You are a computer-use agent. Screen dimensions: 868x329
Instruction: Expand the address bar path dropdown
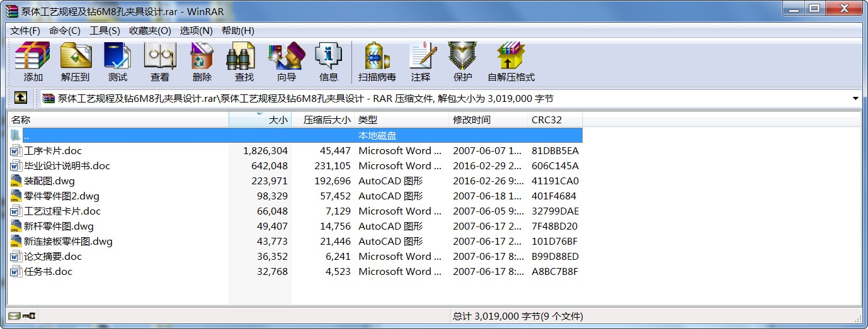point(855,98)
